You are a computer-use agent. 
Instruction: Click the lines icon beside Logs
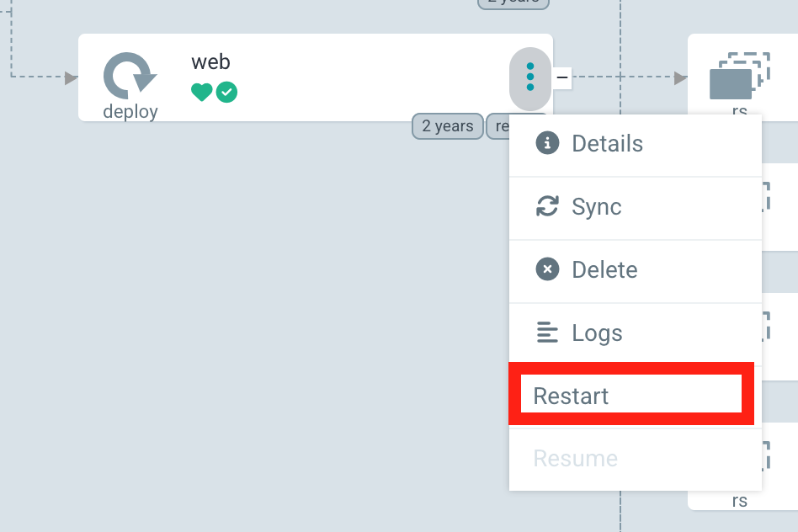point(547,332)
